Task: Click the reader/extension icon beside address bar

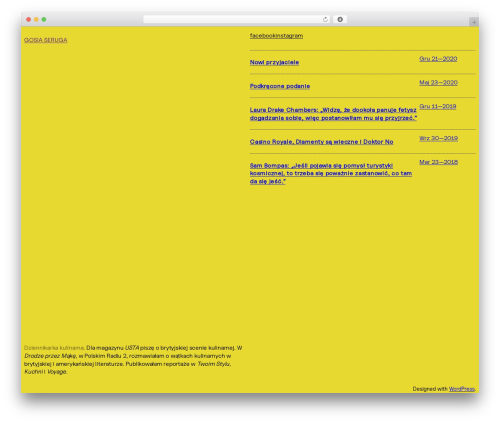Action: click(340, 20)
